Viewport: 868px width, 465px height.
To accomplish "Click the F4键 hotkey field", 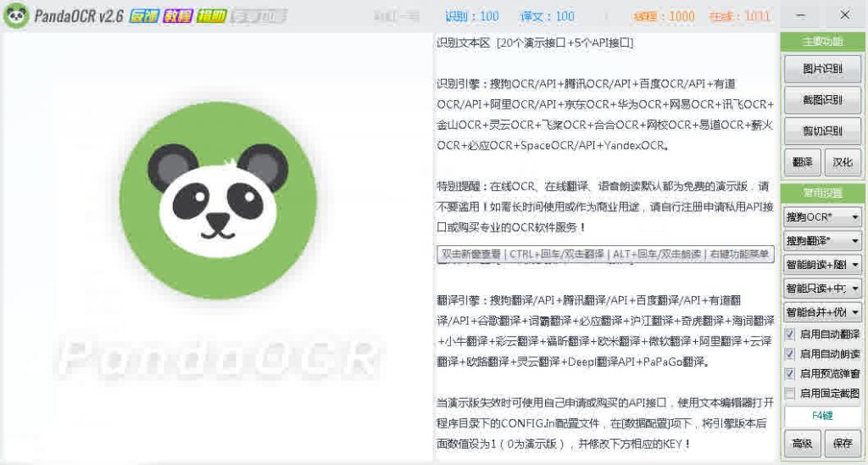I will (822, 416).
